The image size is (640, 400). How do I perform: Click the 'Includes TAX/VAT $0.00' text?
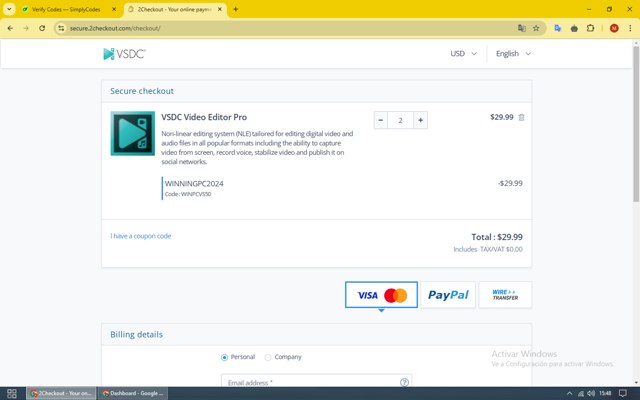488,249
